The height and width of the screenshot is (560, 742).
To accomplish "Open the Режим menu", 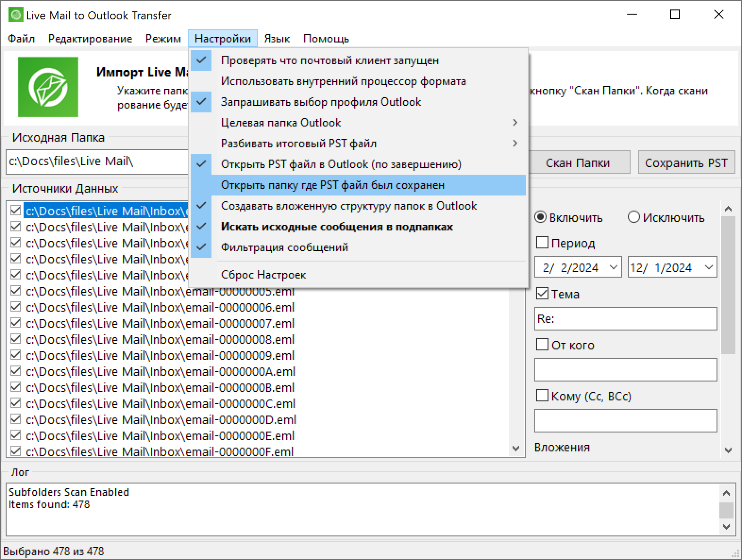I will (163, 39).
